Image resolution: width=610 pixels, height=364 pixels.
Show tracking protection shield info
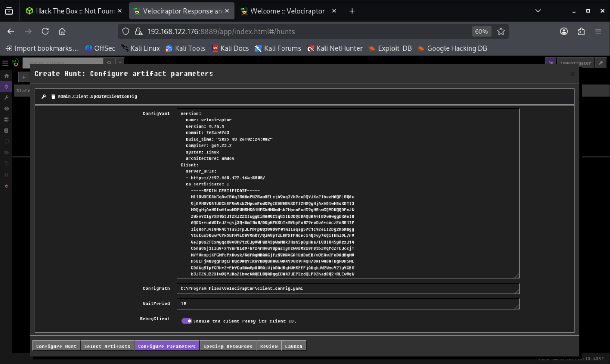pos(126,31)
